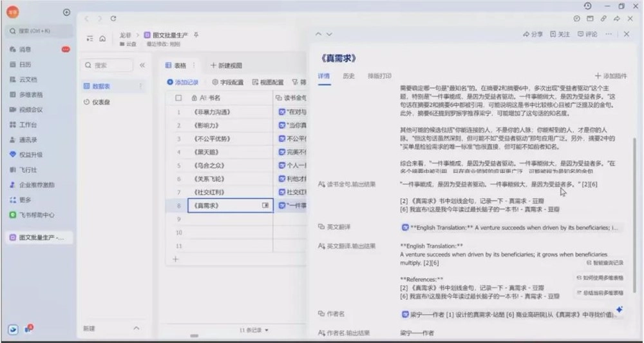Click the home icon in doc header
Screen dimensions: 644x343
[102, 38]
